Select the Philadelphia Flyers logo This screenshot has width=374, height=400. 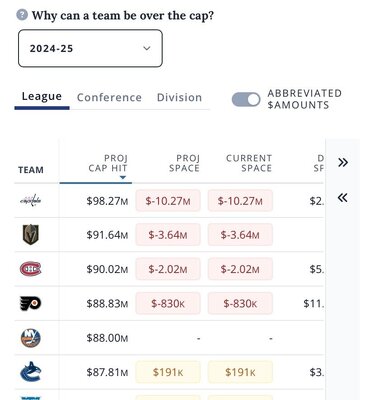[31, 303]
